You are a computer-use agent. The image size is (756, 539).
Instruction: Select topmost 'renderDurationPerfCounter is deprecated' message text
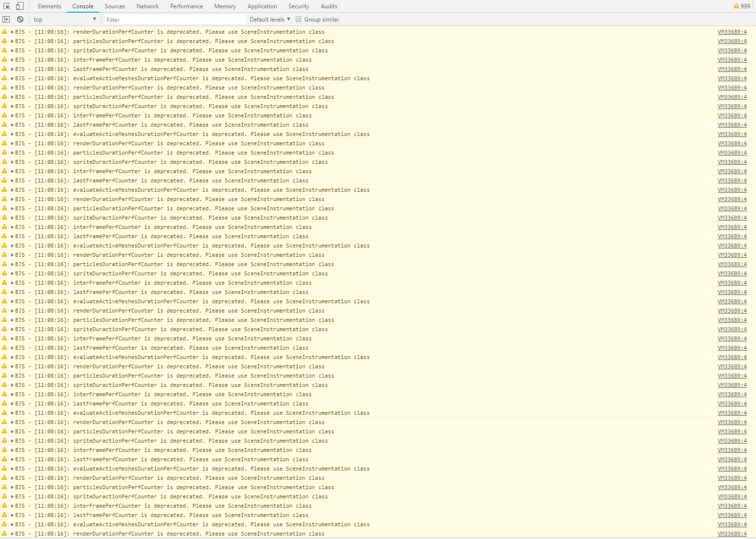(135, 32)
